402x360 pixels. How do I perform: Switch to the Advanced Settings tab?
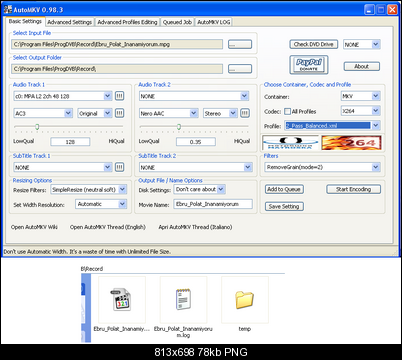click(x=70, y=22)
